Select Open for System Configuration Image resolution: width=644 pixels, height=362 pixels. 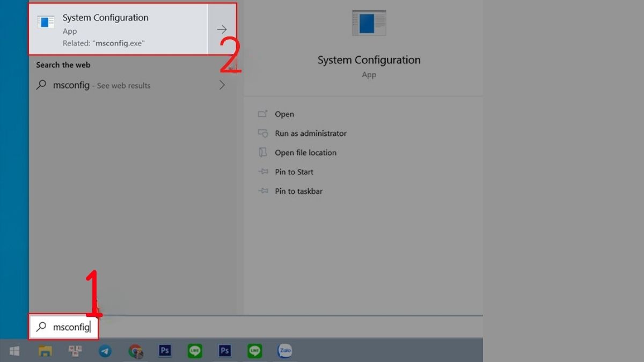pyautogui.click(x=284, y=114)
